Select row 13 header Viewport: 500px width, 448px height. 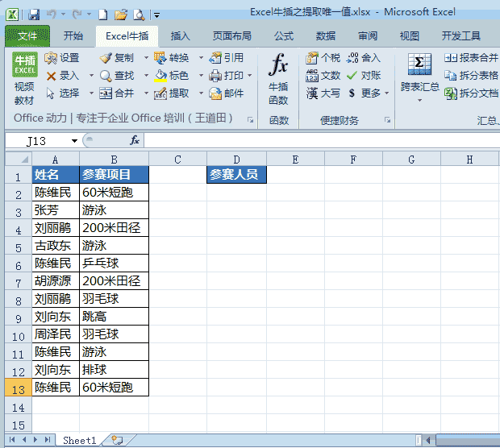click(x=19, y=388)
